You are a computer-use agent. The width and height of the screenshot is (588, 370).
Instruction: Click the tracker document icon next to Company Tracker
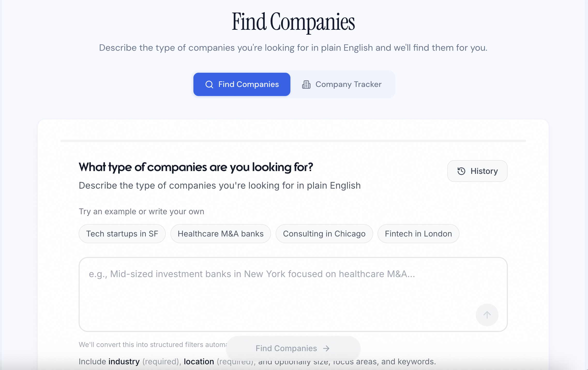tap(306, 84)
